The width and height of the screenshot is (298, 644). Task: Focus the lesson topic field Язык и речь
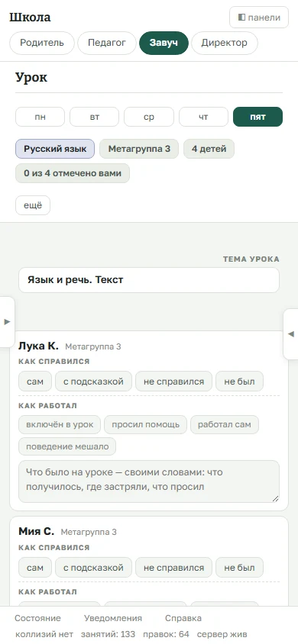149,280
